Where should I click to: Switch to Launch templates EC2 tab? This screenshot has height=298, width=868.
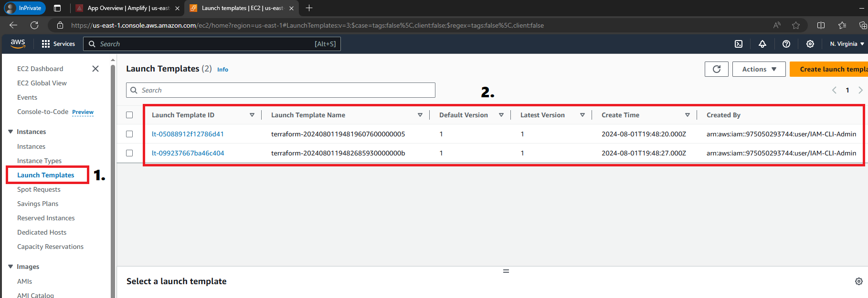tap(243, 8)
